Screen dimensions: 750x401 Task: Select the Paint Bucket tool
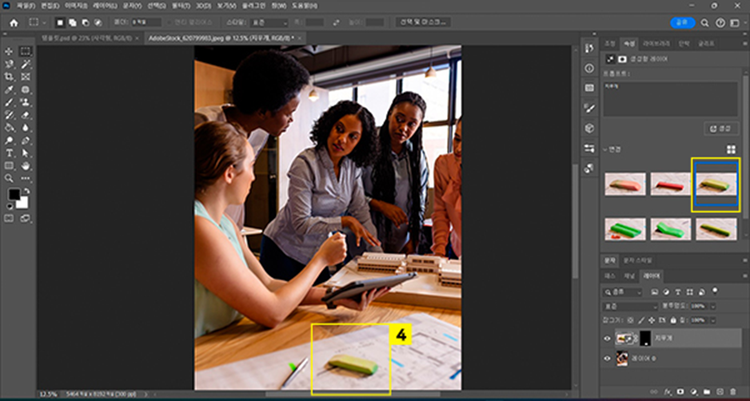point(9,128)
